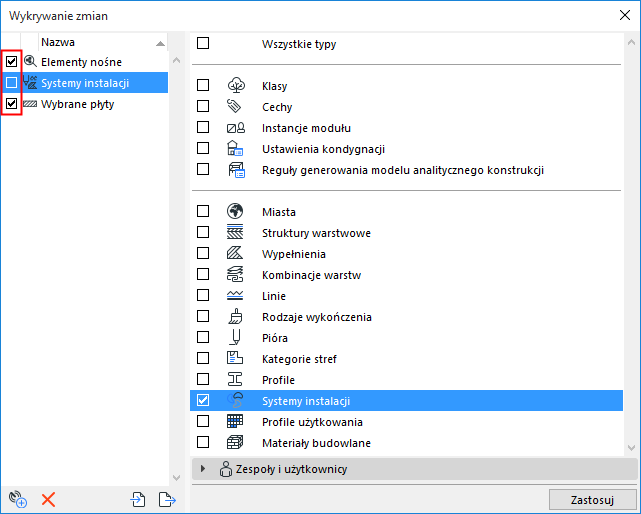Add a new change detection set
641x514 pixels.
pos(18,499)
